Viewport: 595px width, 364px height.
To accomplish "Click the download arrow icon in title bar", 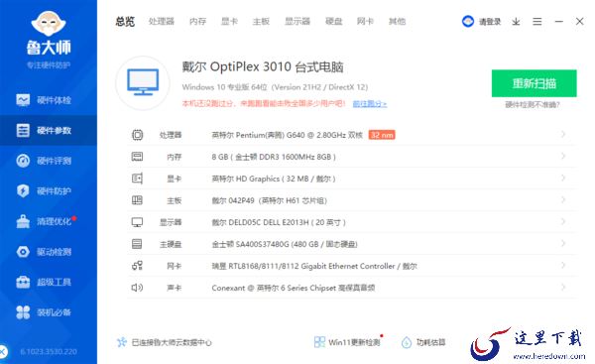I will (x=516, y=22).
